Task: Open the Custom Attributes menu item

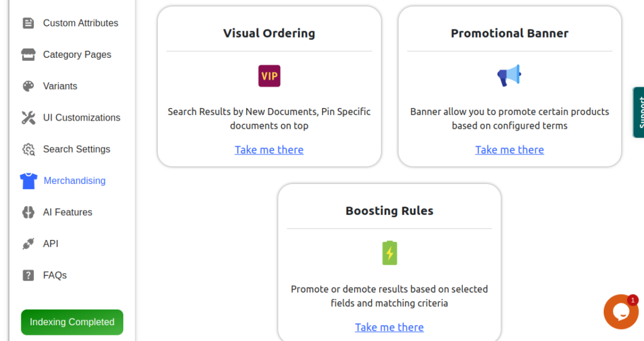Action: tap(80, 23)
